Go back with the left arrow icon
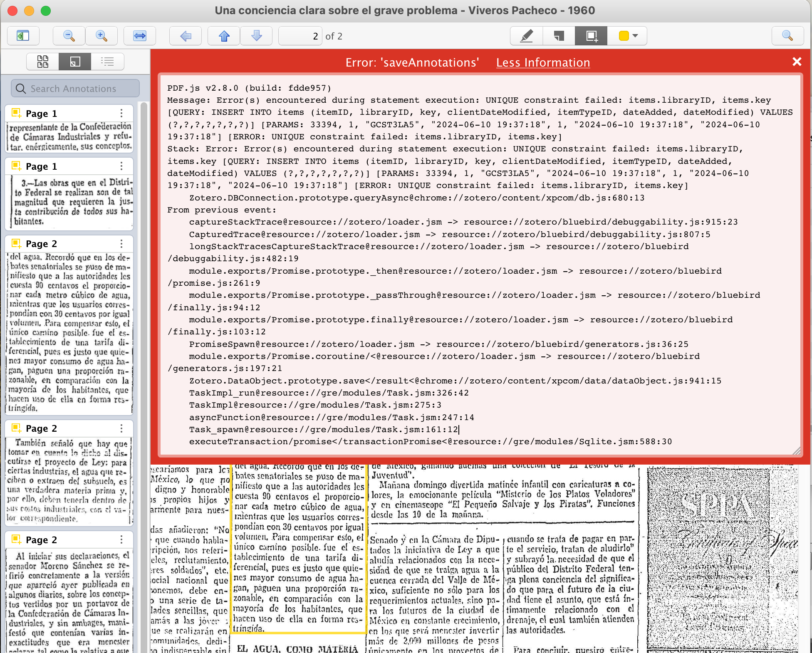This screenshot has height=653, width=812. point(186,36)
